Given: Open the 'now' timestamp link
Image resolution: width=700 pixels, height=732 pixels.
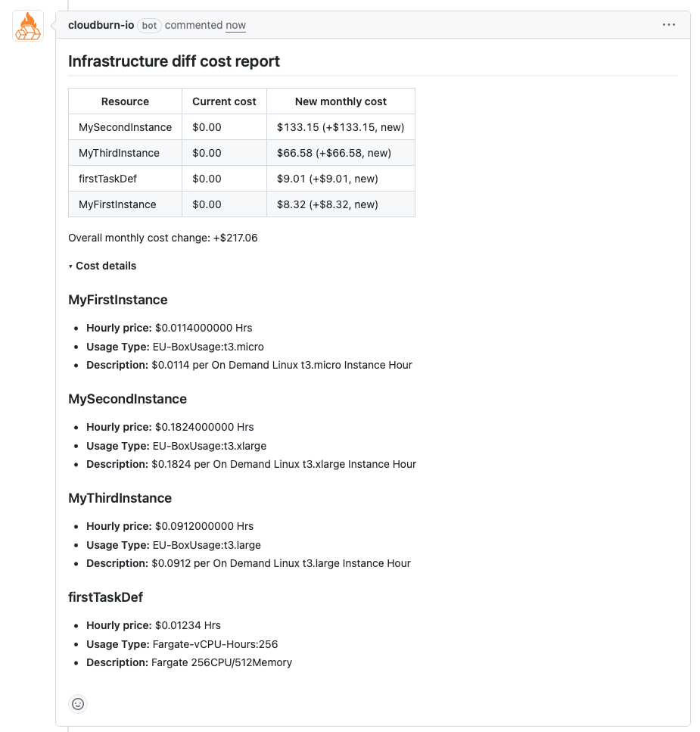Looking at the screenshot, I should point(235,25).
